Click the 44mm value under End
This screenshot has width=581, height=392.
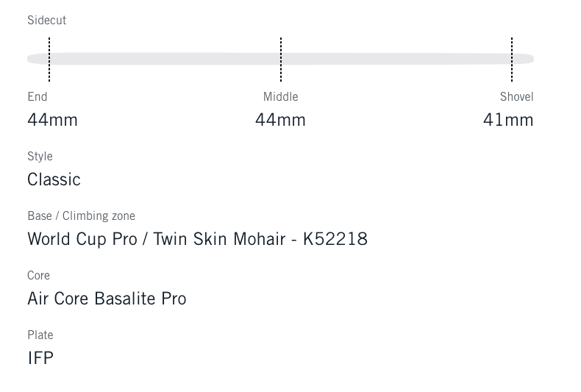click(x=52, y=120)
